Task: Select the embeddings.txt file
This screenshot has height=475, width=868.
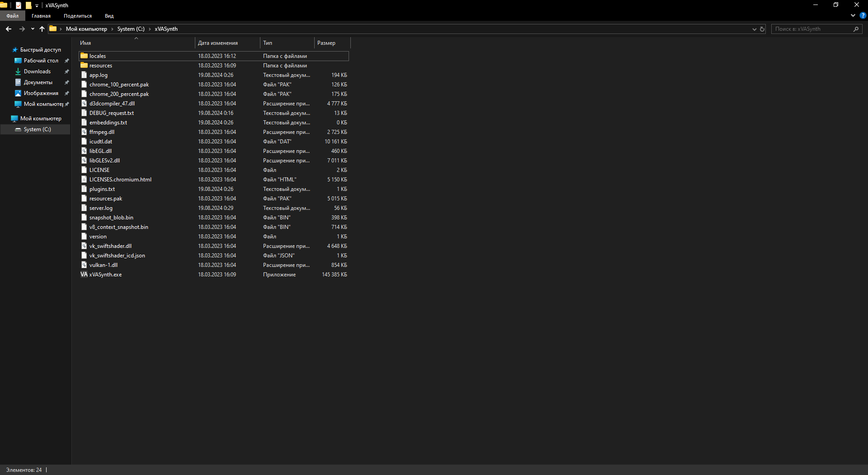Action: (214, 123)
